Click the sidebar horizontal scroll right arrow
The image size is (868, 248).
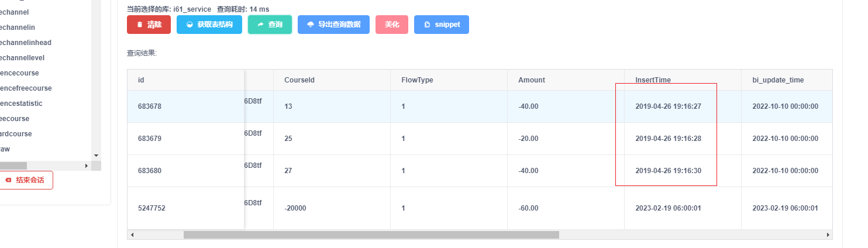(x=86, y=166)
